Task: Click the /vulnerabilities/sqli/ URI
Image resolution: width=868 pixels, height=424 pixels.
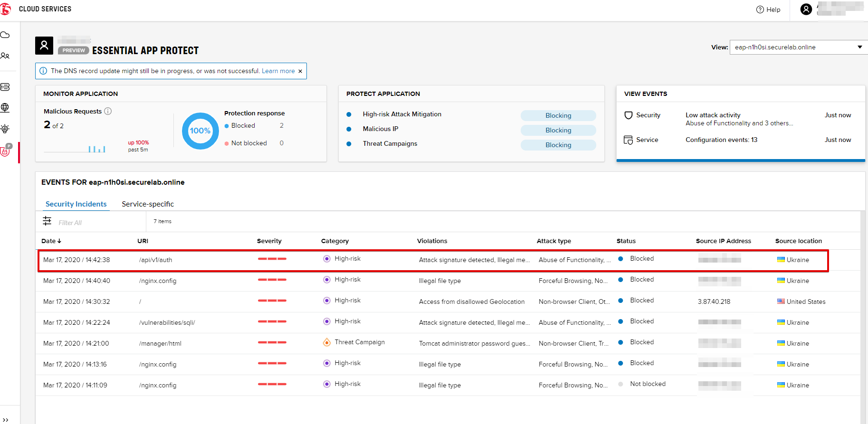Action: click(167, 322)
